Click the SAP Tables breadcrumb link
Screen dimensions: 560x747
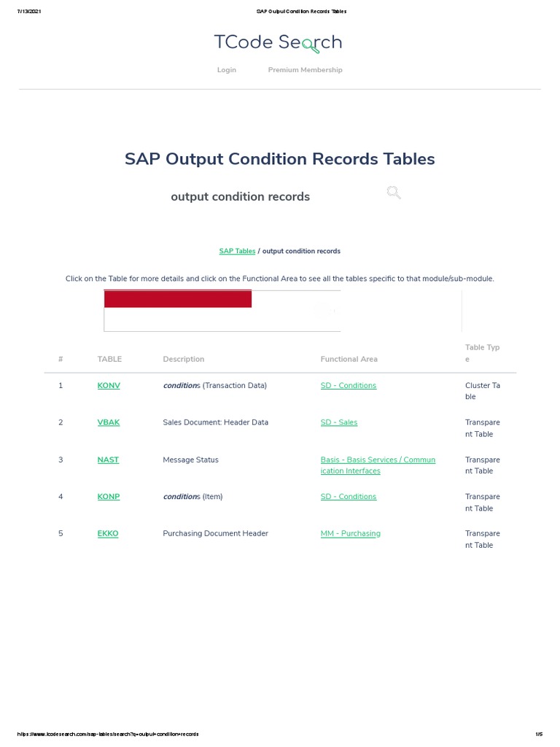pyautogui.click(x=237, y=251)
